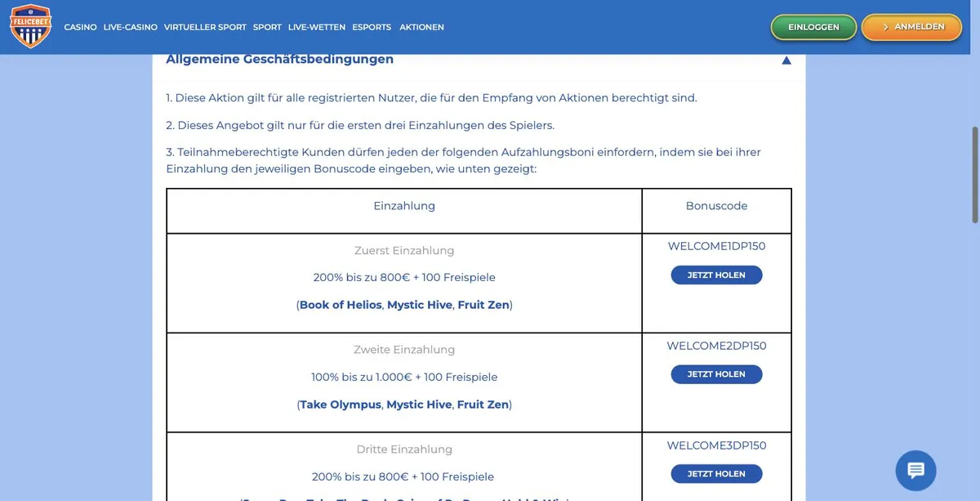Collapse Allgemeine Geschäftsbedingungen section arrow
This screenshot has width=980, height=501.
click(786, 60)
